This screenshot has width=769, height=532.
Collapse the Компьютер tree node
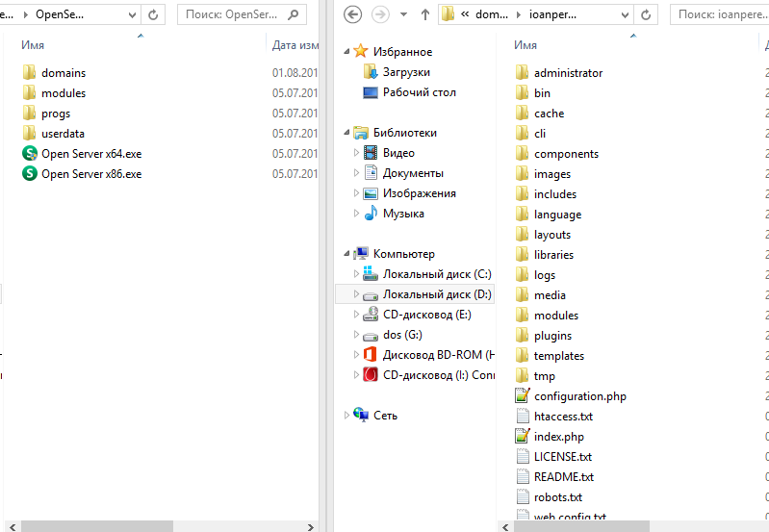[x=347, y=254]
